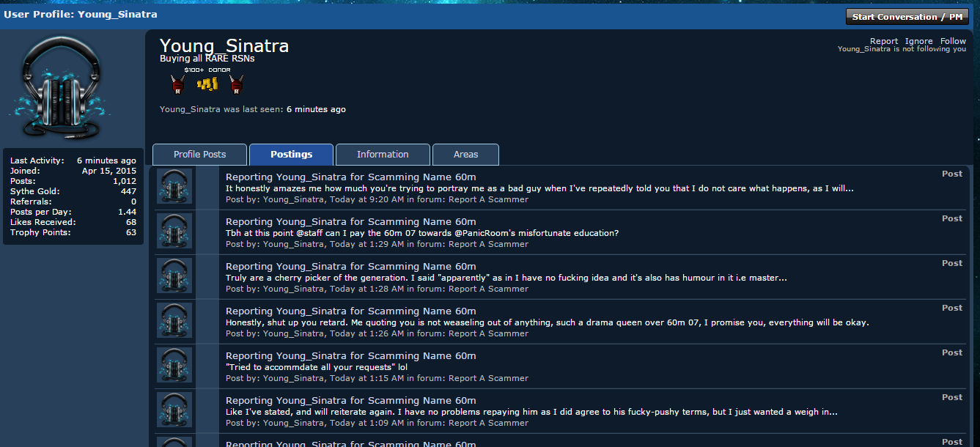Select the Postings tab
The image size is (980, 447).
pos(292,155)
